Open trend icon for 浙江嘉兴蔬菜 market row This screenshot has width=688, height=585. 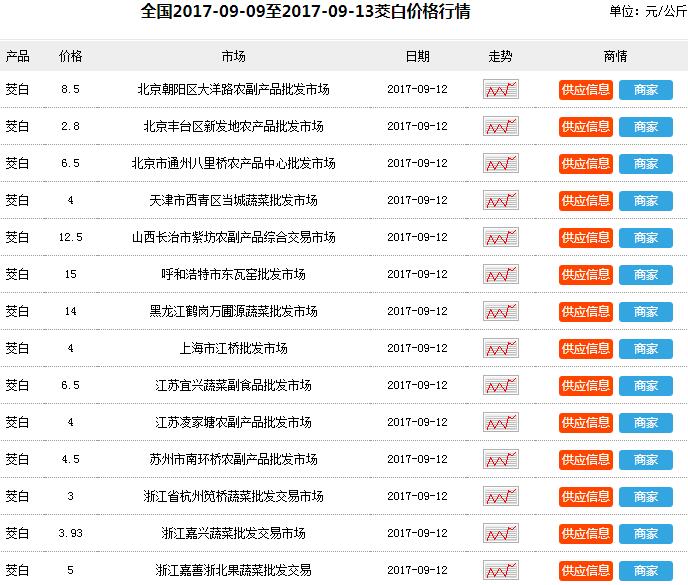click(500, 534)
